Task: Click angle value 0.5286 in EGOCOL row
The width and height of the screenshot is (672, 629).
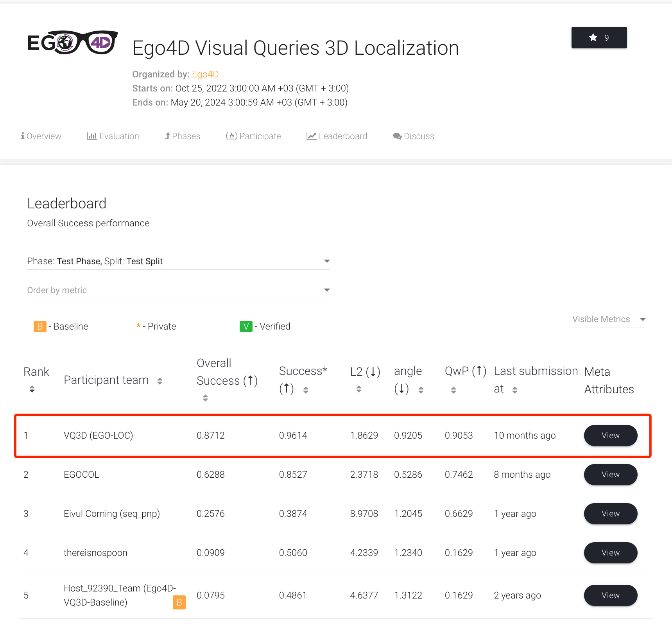Action: pos(408,475)
